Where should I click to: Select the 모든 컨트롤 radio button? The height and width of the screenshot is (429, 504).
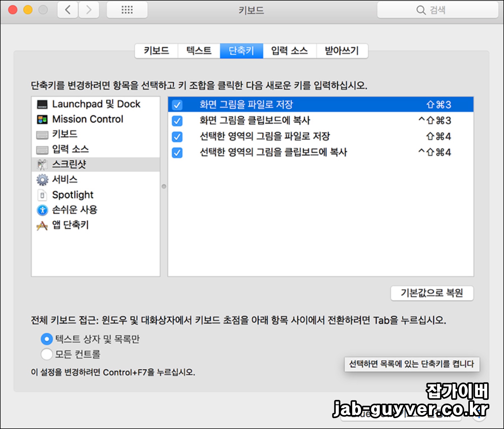click(x=47, y=354)
